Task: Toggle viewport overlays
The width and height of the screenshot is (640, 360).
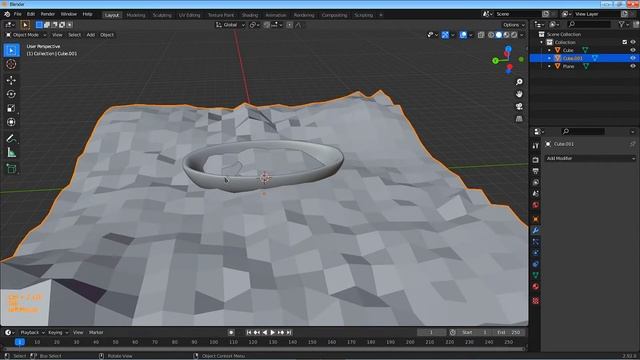Action: click(463, 35)
